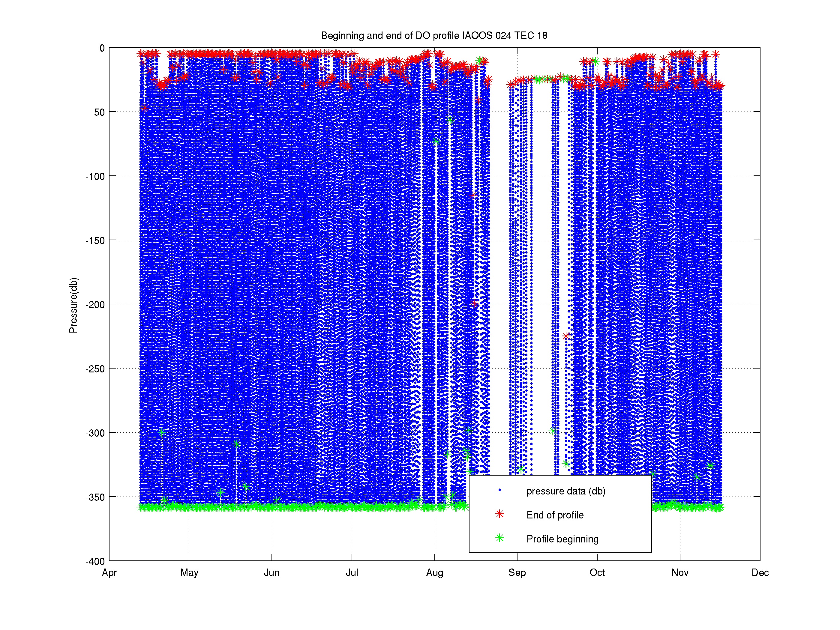Click the 'Apr' x-axis tick label
The width and height of the screenshot is (840, 630).
pos(109,572)
